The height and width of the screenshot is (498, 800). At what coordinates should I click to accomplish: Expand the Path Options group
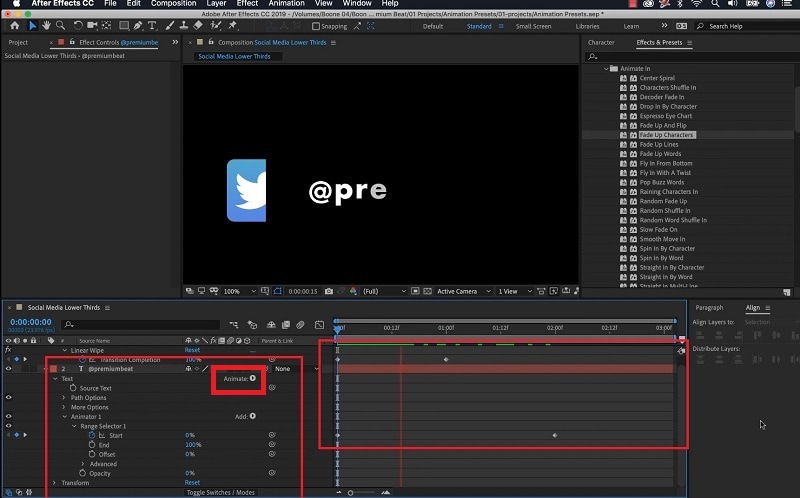tap(64, 397)
